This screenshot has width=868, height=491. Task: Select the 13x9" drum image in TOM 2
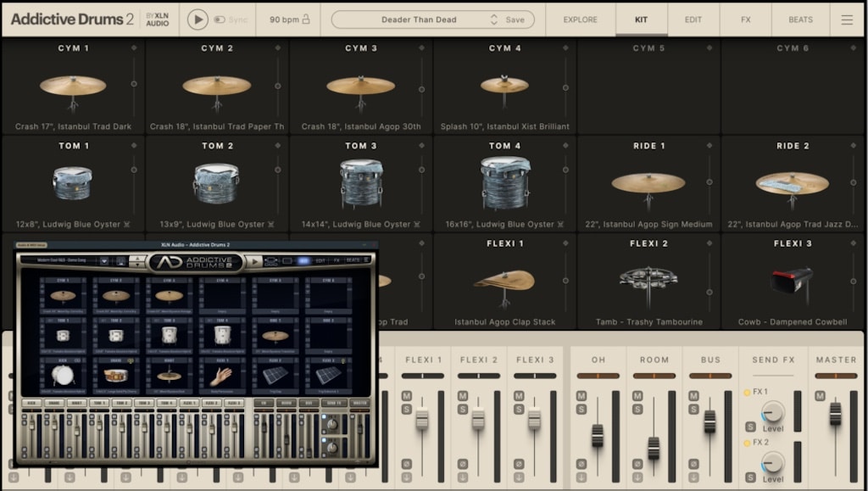[216, 183]
